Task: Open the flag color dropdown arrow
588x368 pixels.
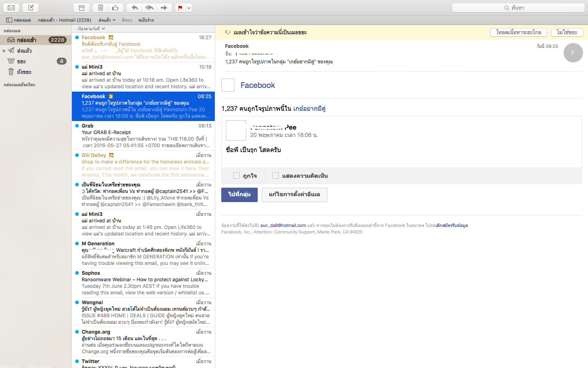Action: tap(189, 7)
